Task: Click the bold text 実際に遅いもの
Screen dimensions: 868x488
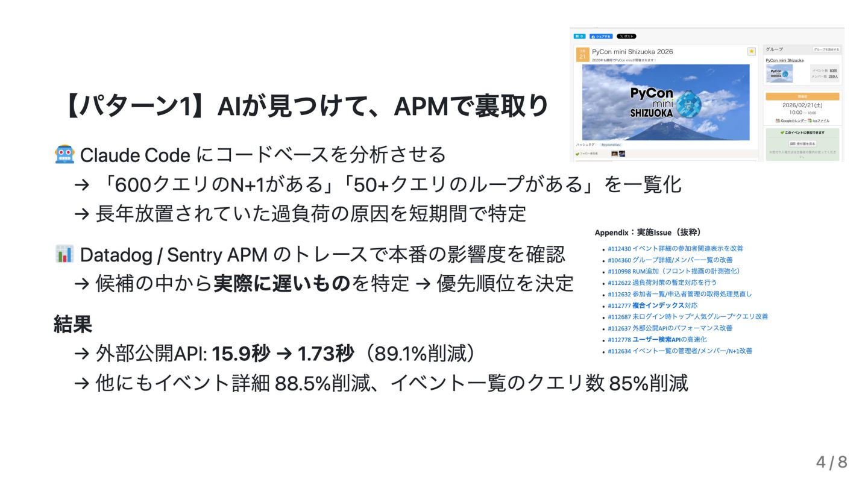Action: [282, 283]
